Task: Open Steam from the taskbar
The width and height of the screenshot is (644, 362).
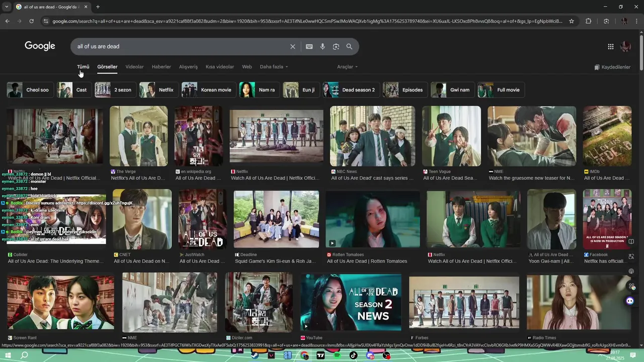Action: [x=256, y=355]
